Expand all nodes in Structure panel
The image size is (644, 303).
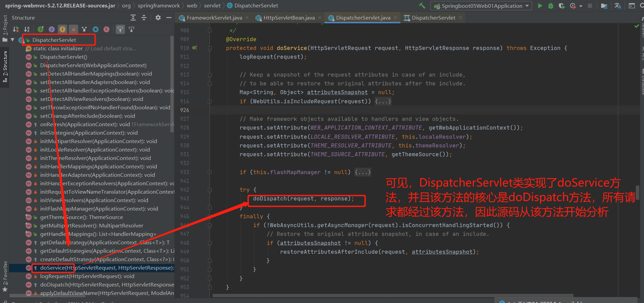(133, 18)
